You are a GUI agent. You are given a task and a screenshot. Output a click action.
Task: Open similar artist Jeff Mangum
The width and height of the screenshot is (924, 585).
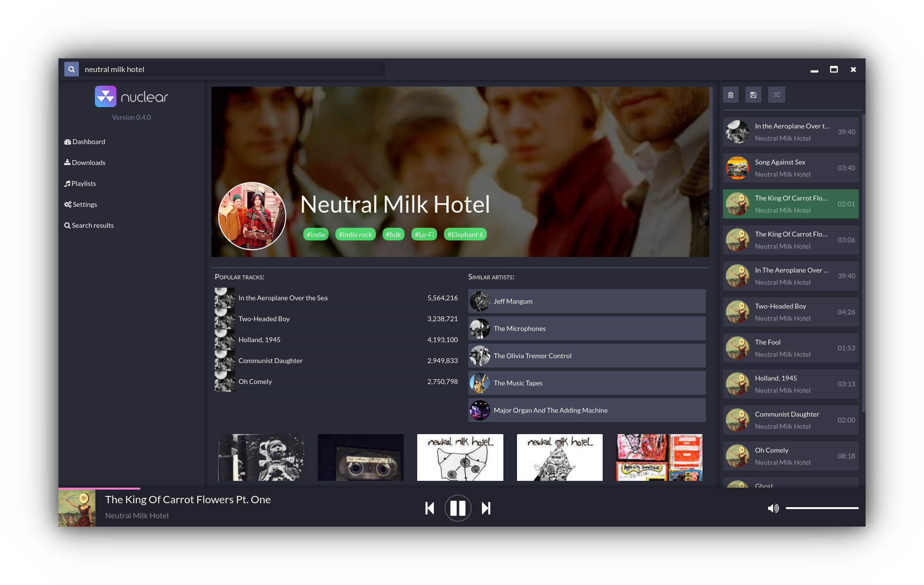(587, 301)
